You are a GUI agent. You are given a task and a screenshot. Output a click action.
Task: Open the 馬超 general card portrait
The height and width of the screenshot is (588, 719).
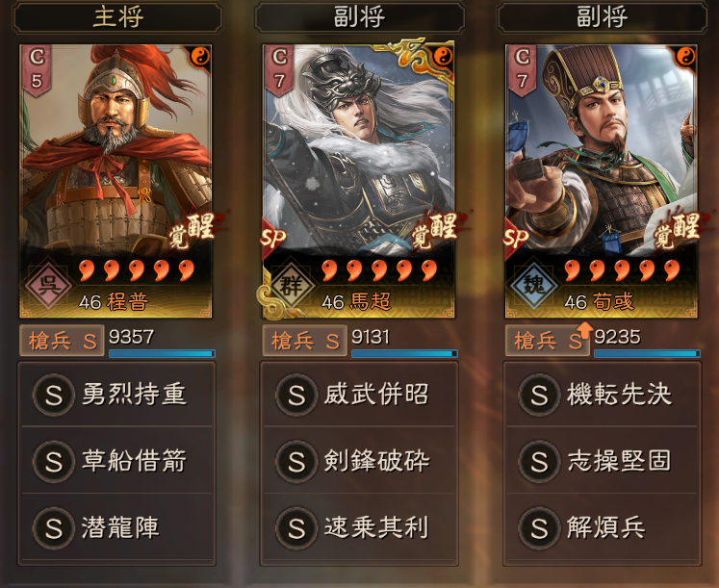pyautogui.click(x=358, y=181)
